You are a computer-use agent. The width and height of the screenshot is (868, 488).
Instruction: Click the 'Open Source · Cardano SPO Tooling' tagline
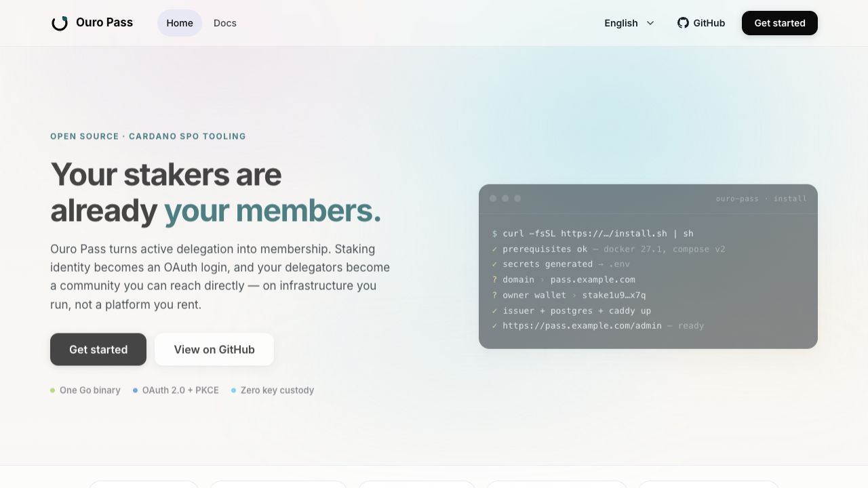pyautogui.click(x=148, y=136)
